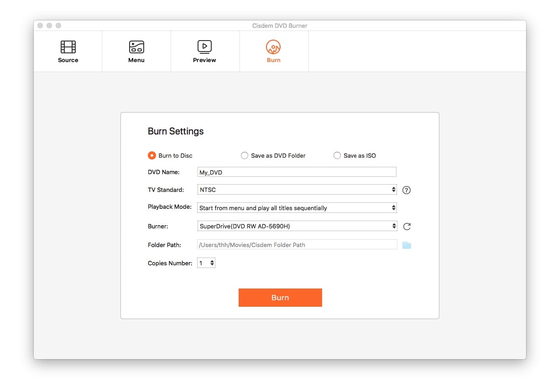Go to the Preview tab label
This screenshot has width=558, height=392.
click(x=204, y=60)
